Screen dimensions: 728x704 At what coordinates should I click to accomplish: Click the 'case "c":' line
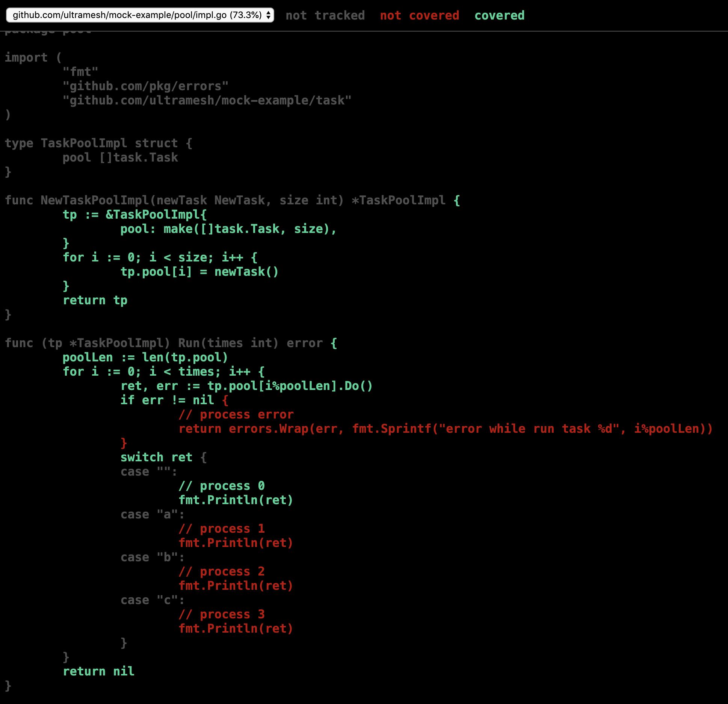pyautogui.click(x=152, y=600)
